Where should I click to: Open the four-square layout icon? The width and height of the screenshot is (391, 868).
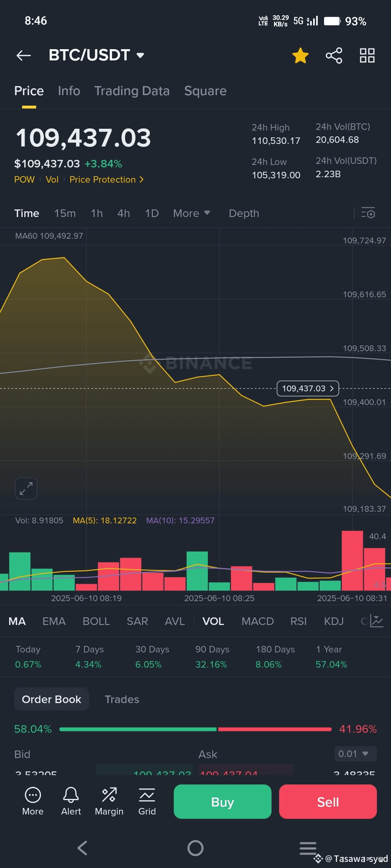[367, 55]
